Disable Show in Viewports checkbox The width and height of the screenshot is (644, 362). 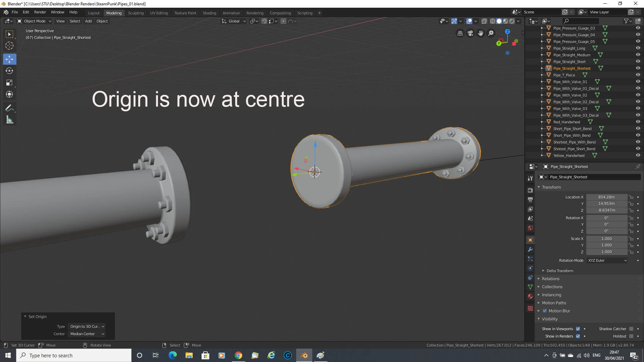[x=578, y=329]
